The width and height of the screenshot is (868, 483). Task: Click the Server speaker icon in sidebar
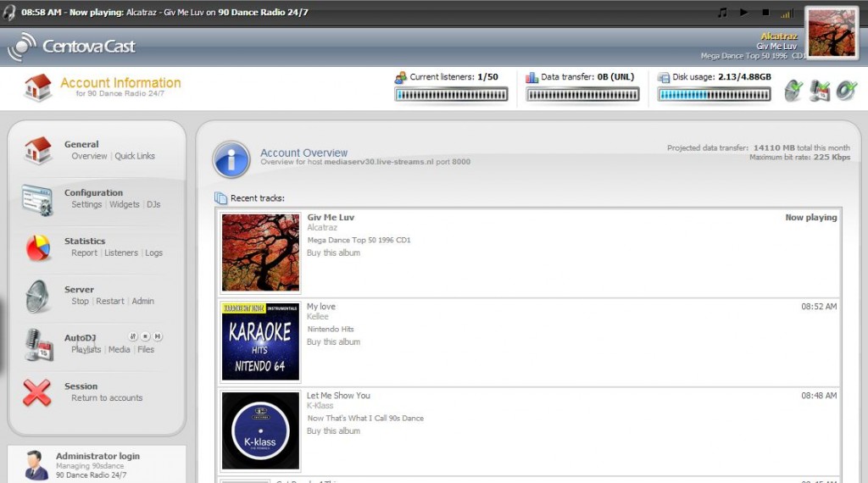pyautogui.click(x=37, y=297)
